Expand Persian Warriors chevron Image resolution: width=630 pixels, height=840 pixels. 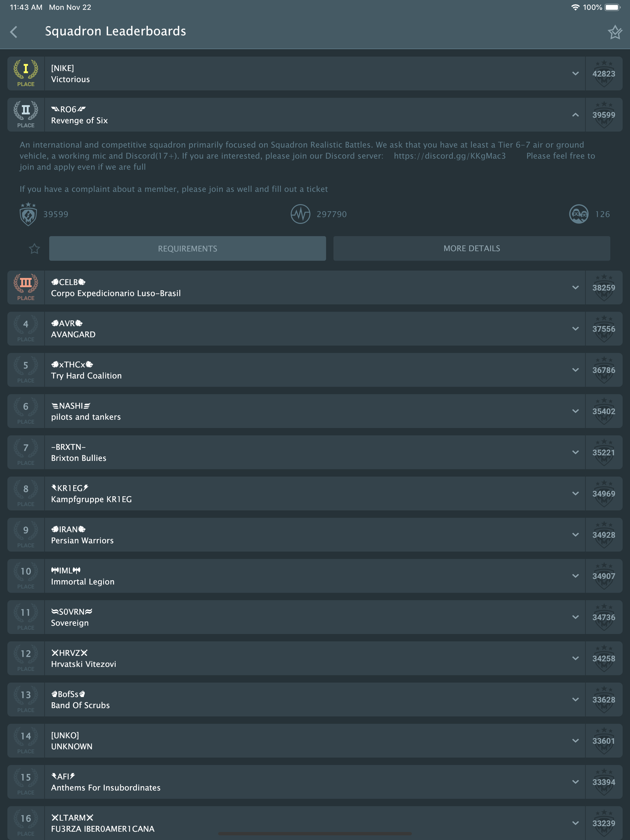coord(575,535)
